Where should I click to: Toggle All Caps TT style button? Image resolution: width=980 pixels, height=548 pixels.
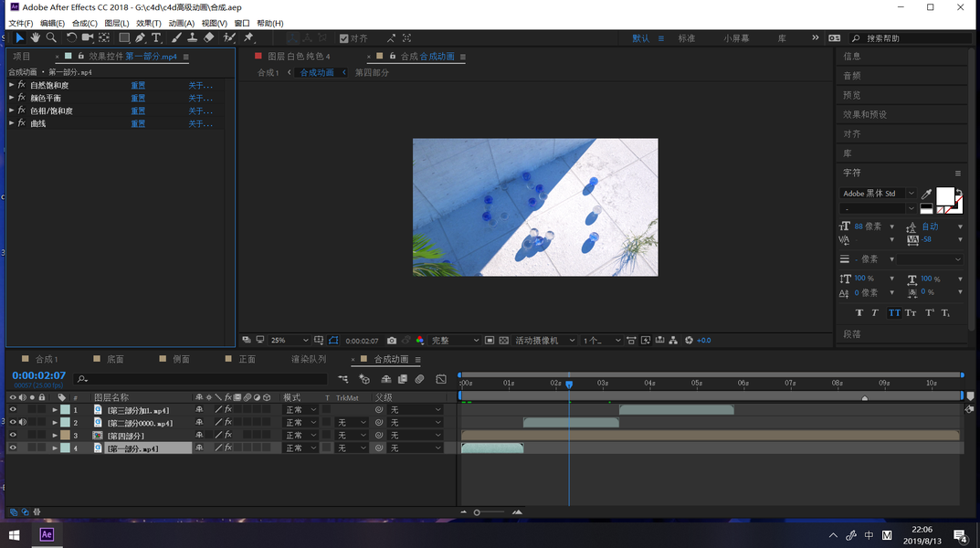click(x=894, y=313)
